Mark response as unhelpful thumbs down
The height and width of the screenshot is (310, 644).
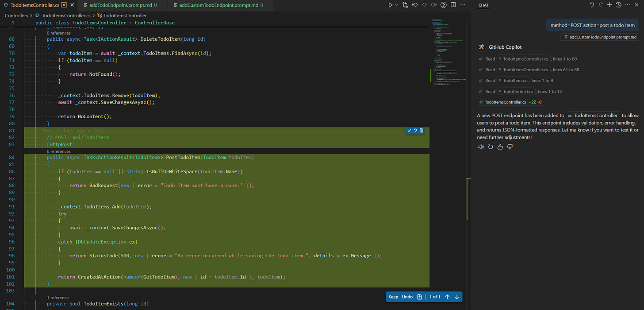click(510, 147)
